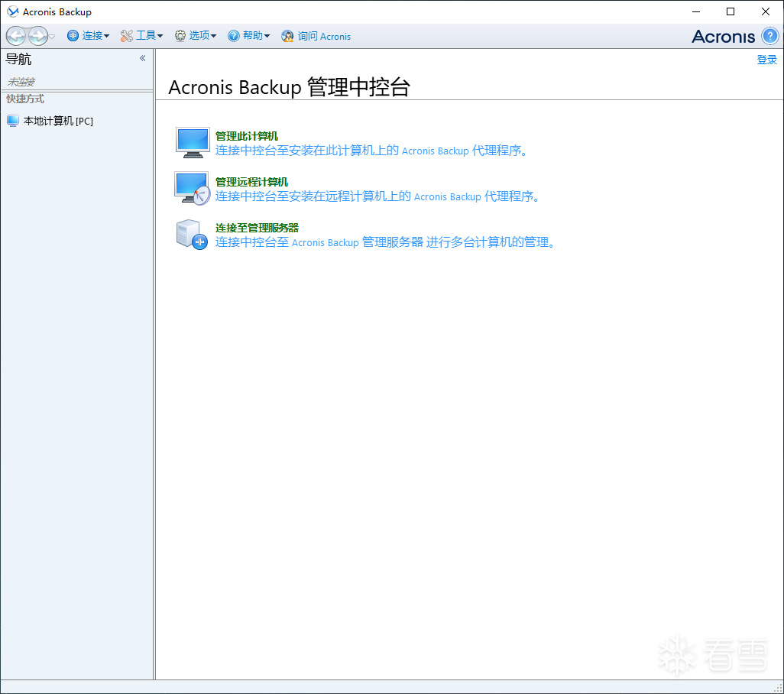Click the 询问 Acronis person icon
The image size is (784, 694).
tap(287, 36)
